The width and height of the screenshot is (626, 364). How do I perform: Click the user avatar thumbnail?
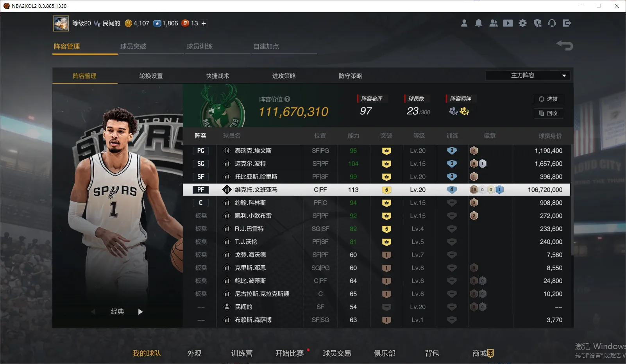(61, 23)
